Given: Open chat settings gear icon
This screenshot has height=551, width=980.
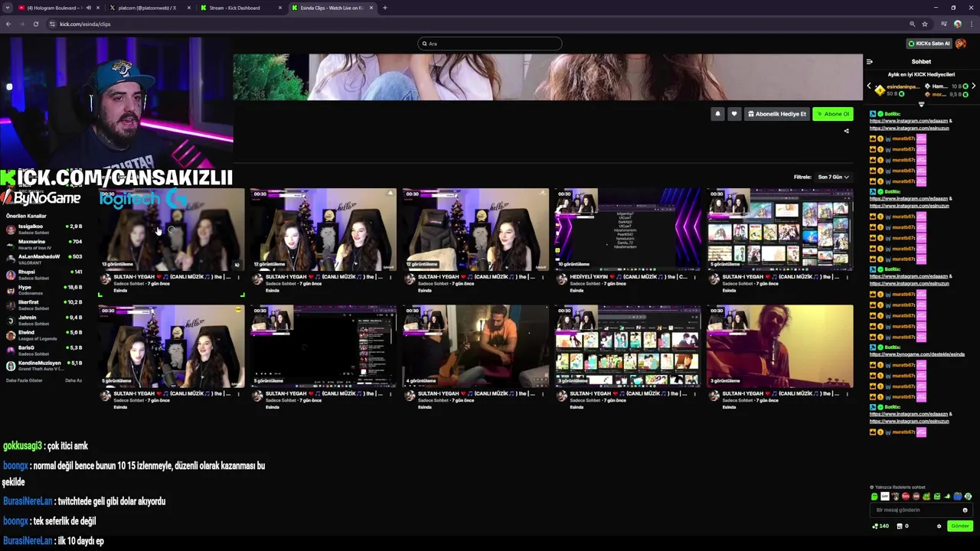Looking at the screenshot, I should [939, 526].
